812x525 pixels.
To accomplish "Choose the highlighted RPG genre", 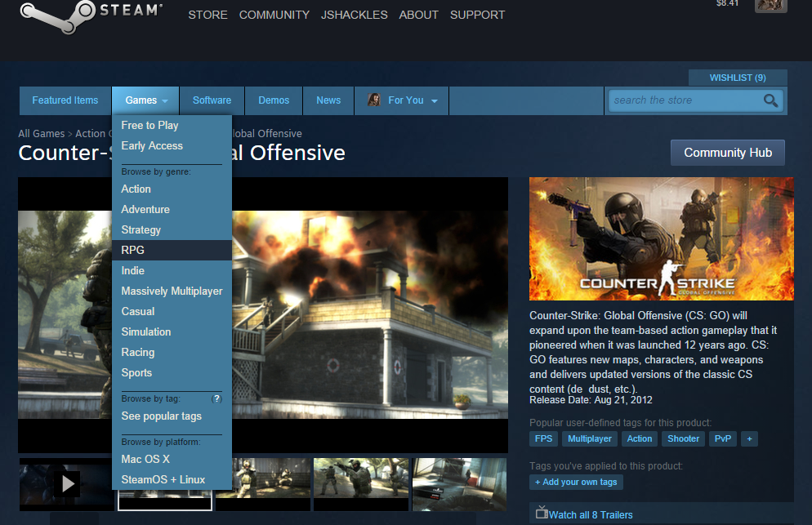I will (x=172, y=250).
